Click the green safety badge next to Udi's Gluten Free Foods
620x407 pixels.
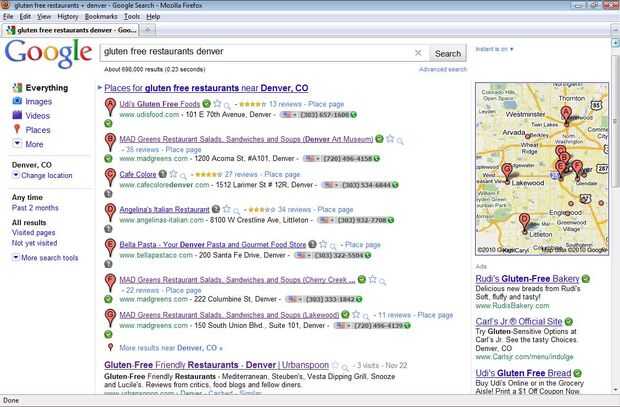click(x=206, y=104)
